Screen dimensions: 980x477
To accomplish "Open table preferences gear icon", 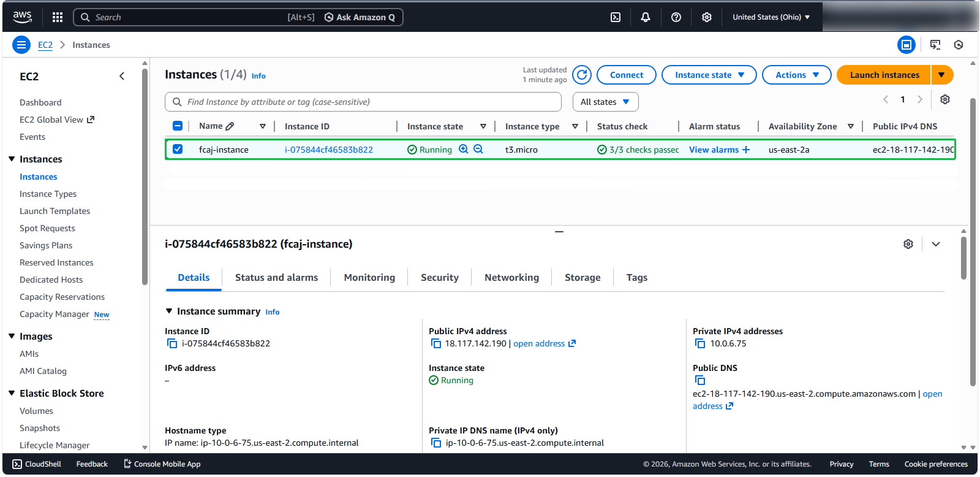I will click(945, 99).
